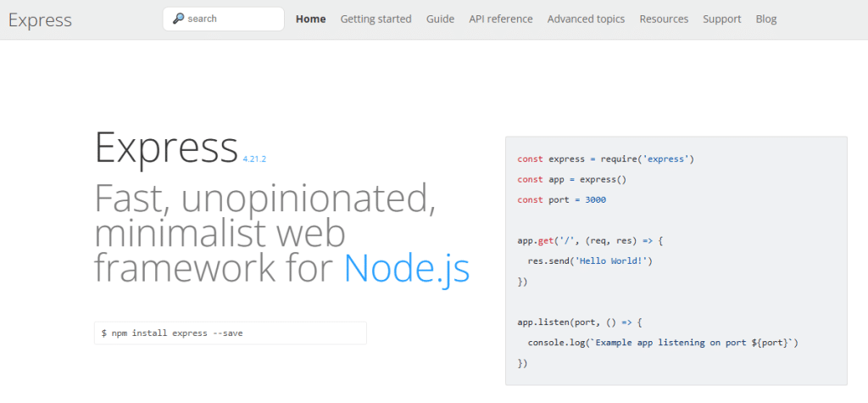Image resolution: width=868 pixels, height=403 pixels.
Task: Open the Guide menu
Action: tap(440, 19)
